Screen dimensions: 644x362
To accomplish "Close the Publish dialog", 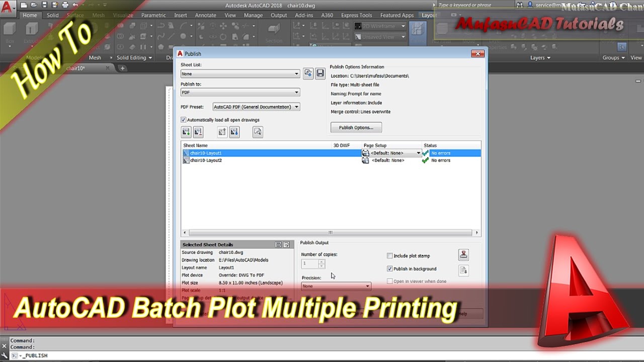I will coord(478,53).
